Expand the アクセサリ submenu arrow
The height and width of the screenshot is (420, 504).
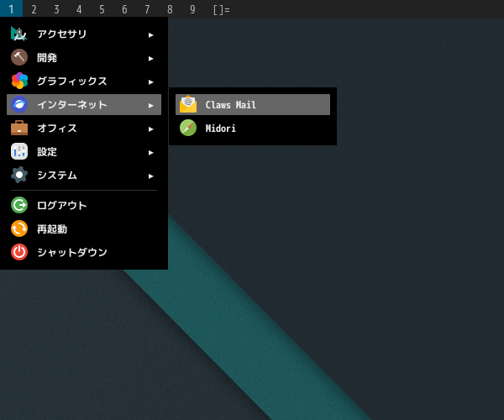tap(150, 35)
